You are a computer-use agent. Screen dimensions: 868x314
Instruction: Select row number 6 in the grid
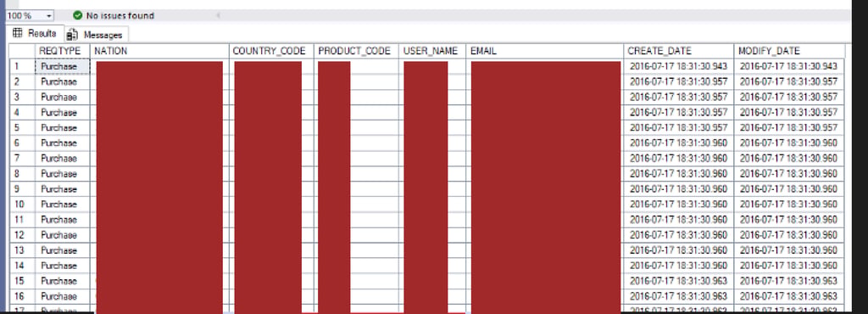click(22, 143)
